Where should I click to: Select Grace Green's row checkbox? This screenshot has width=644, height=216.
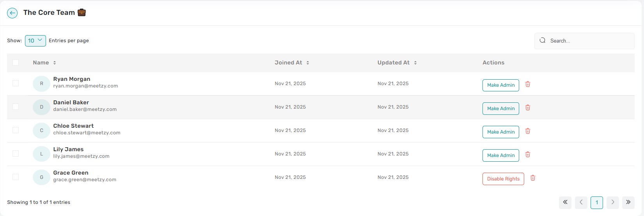(16, 177)
